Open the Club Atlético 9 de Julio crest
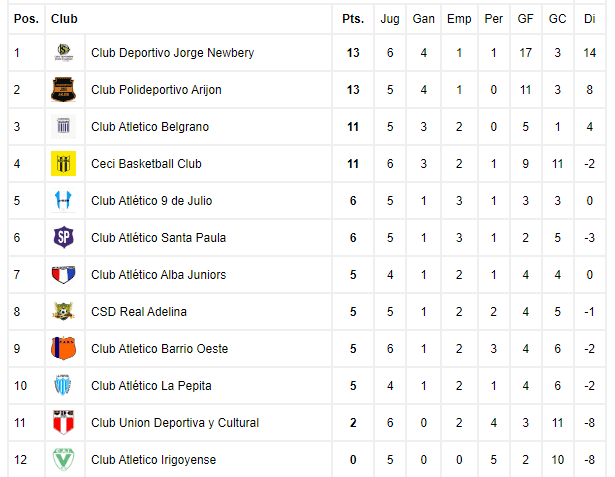The height and width of the screenshot is (477, 615). [64, 200]
